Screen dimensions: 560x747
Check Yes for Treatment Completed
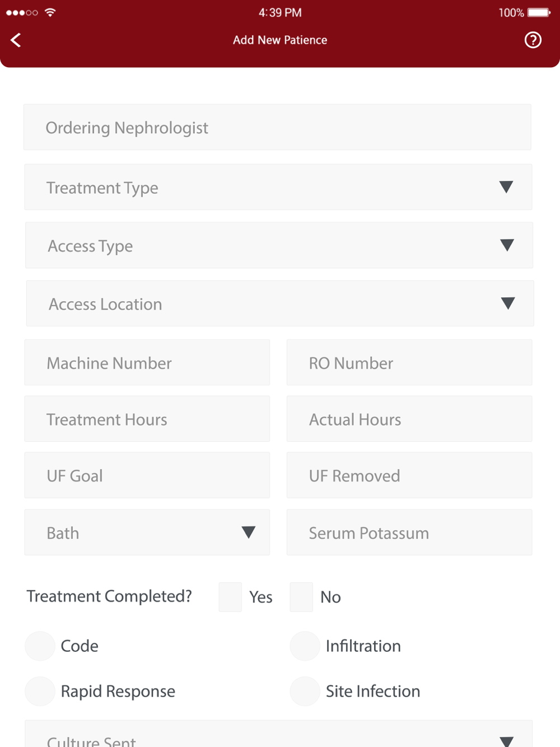(230, 597)
